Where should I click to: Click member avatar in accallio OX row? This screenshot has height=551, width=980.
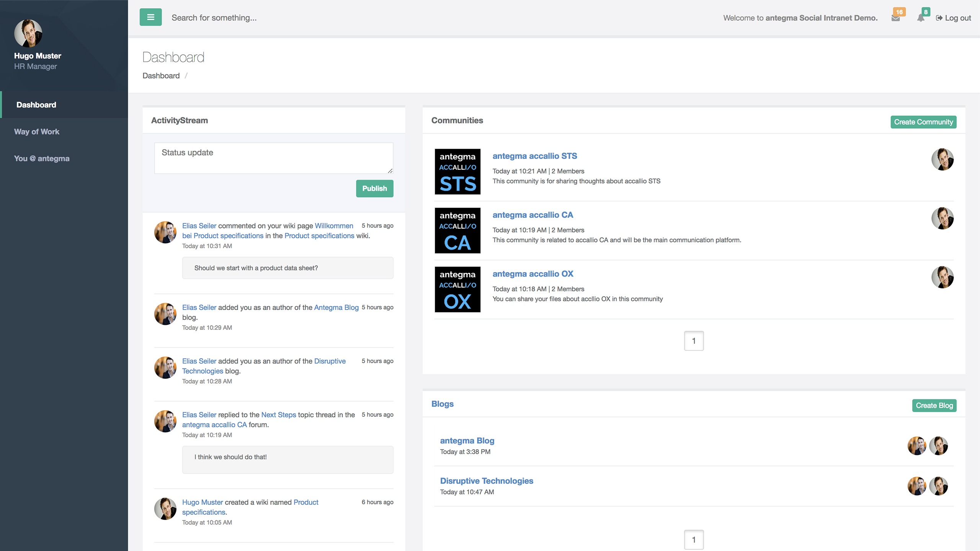pos(942,277)
